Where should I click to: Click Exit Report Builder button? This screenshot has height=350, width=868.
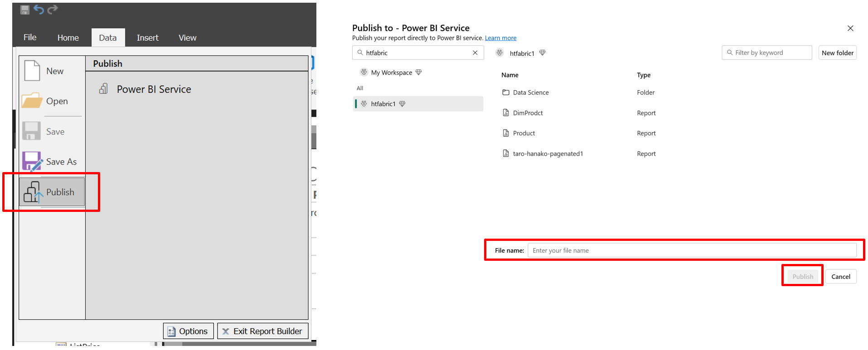pyautogui.click(x=263, y=331)
